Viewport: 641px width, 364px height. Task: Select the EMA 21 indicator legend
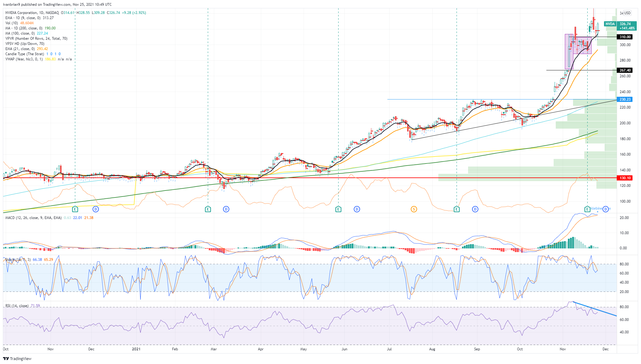26,49
